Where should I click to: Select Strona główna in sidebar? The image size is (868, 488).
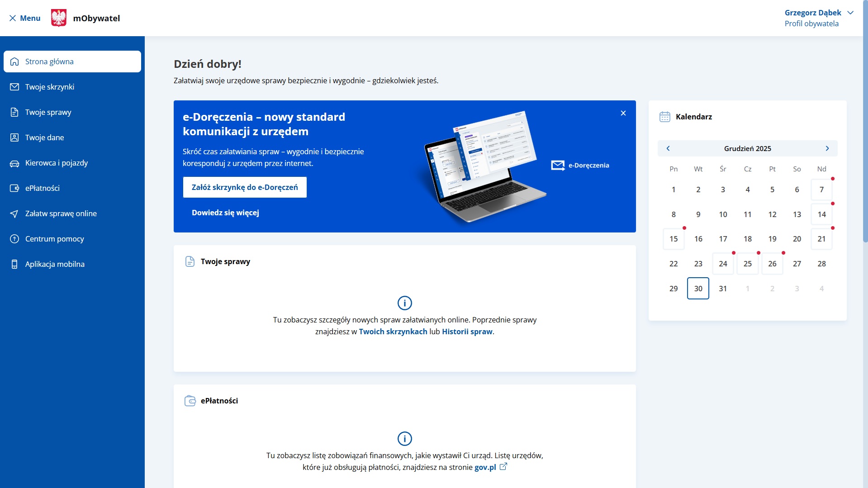(x=72, y=62)
